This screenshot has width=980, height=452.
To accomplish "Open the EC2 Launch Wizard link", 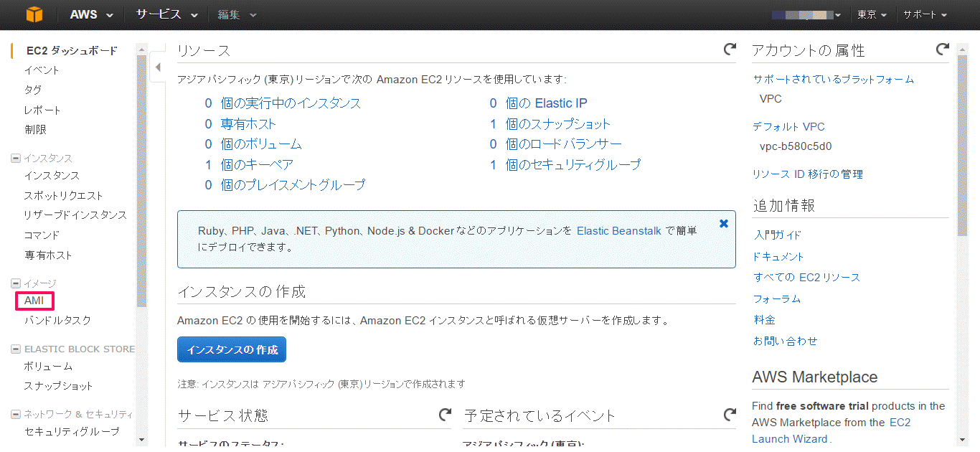I will coord(831,430).
